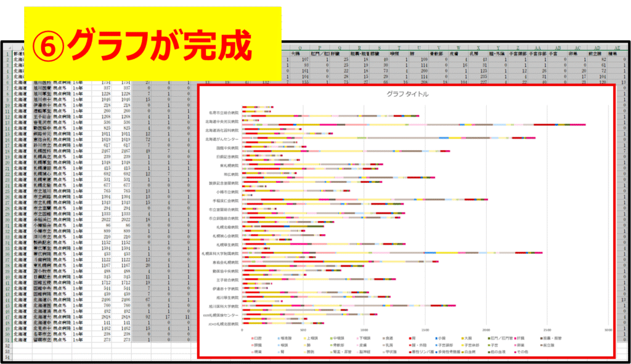Click the 大腸 legend entry
This screenshot has width=631, height=364.
tap(467, 338)
